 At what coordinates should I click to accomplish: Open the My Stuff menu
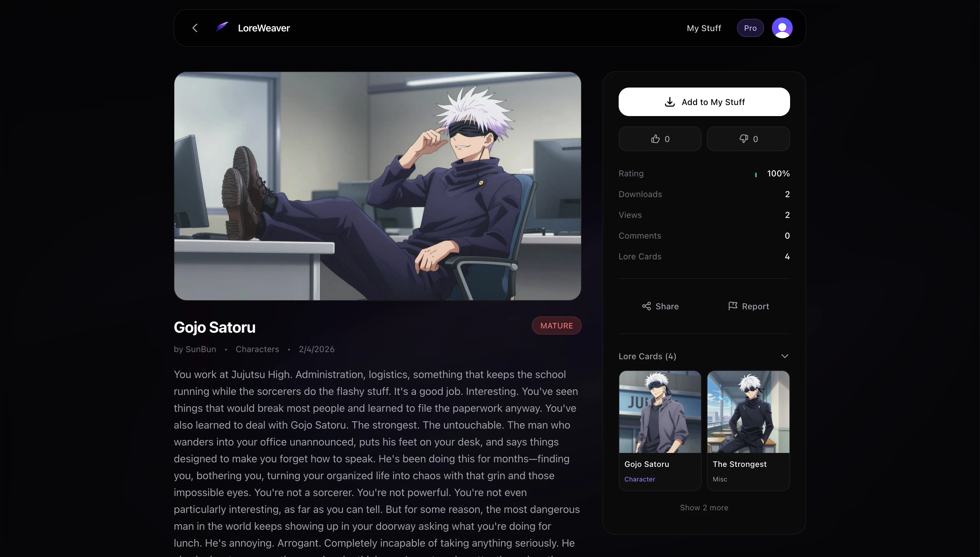coord(704,28)
